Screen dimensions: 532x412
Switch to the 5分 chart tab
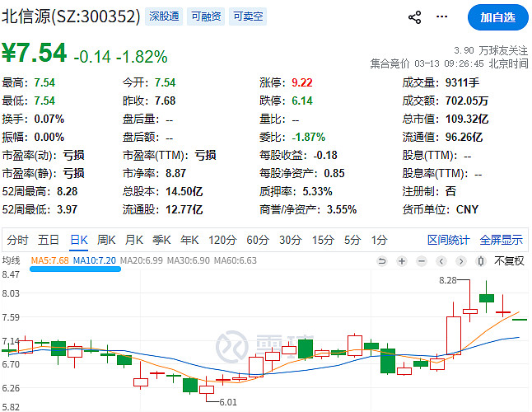(352, 240)
